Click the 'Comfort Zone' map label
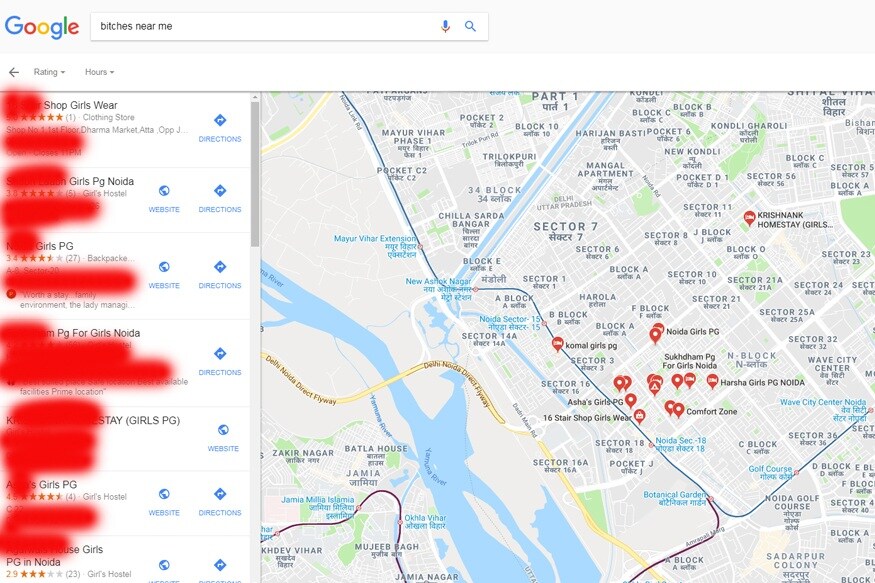The image size is (875, 583). 711,412
